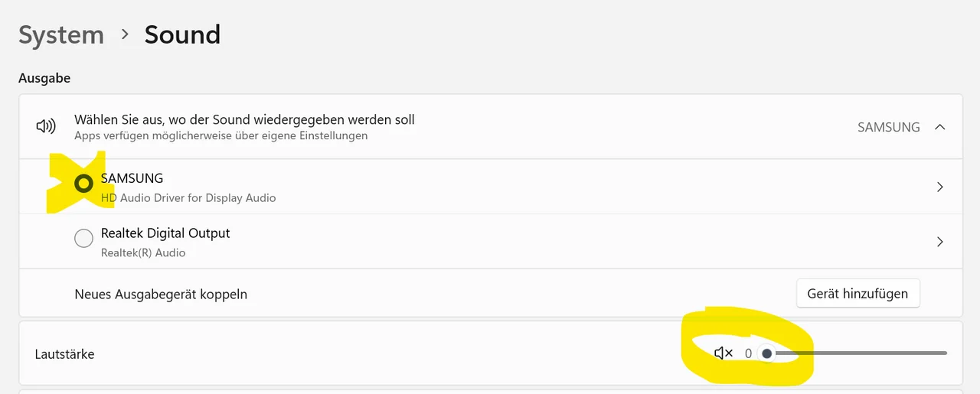Click the Wählen Sie aus output heading text

(244, 120)
